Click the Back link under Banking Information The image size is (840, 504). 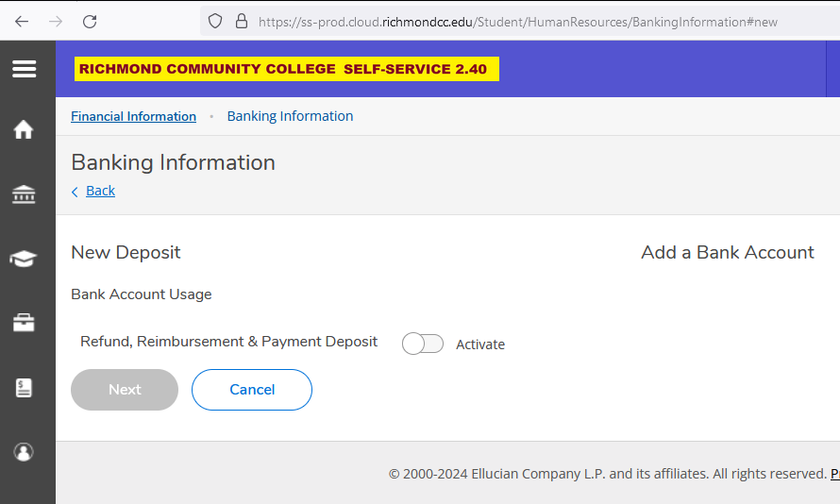click(100, 191)
